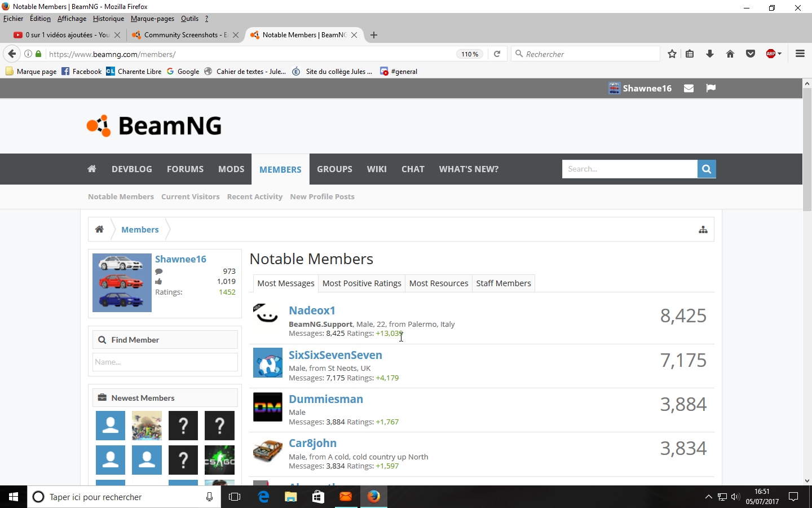Click the site Search... input box
Viewport: 812px width, 508px height.
pos(629,169)
